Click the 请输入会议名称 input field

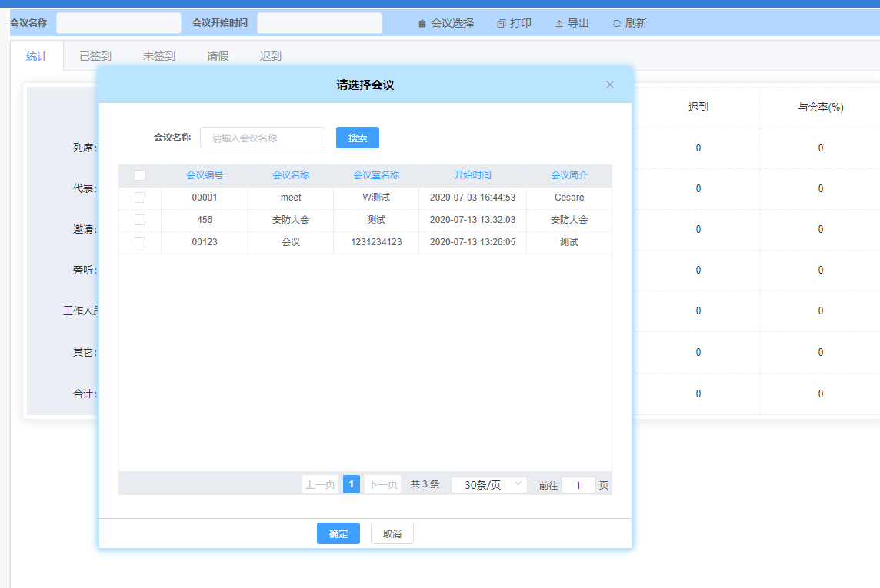[262, 138]
